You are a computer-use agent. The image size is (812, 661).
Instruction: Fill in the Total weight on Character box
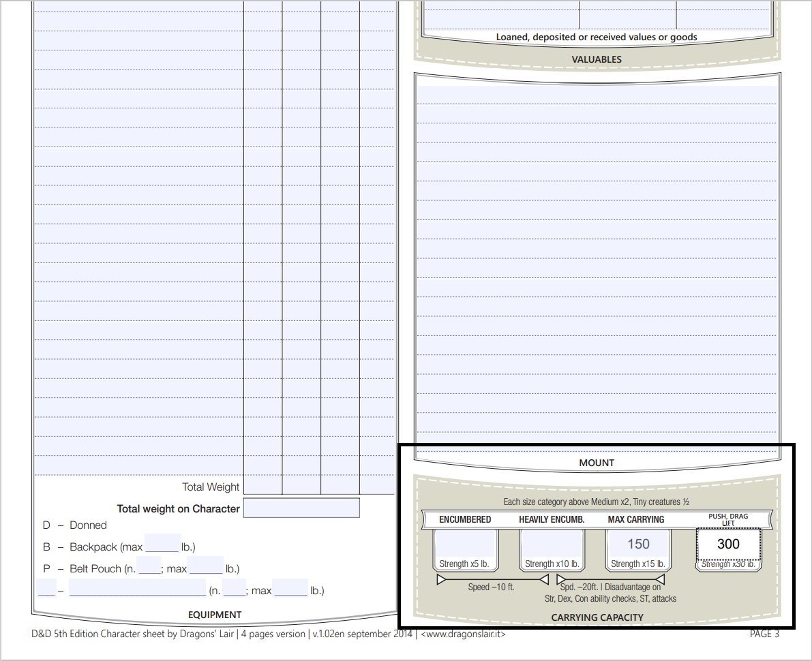[301, 507]
